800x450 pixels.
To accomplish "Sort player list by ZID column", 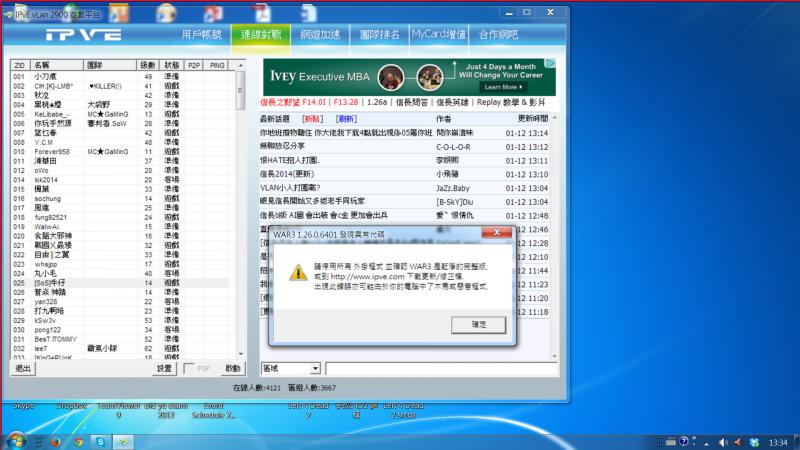I will [x=19, y=65].
